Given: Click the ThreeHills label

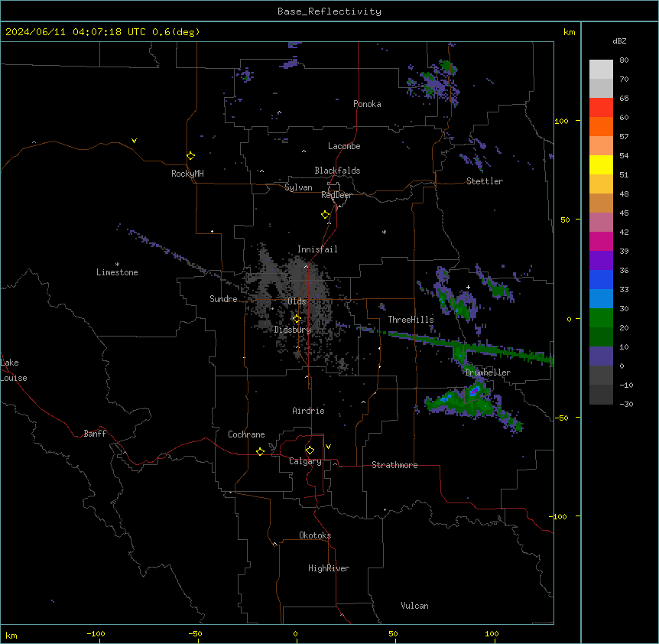Looking at the screenshot, I should (411, 320).
